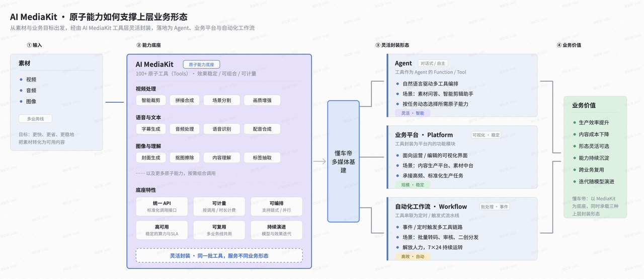Image resolution: width=644 pixels, height=279 pixels.
Task: Click the 规模 · 稳定 tag
Action: tap(413, 185)
